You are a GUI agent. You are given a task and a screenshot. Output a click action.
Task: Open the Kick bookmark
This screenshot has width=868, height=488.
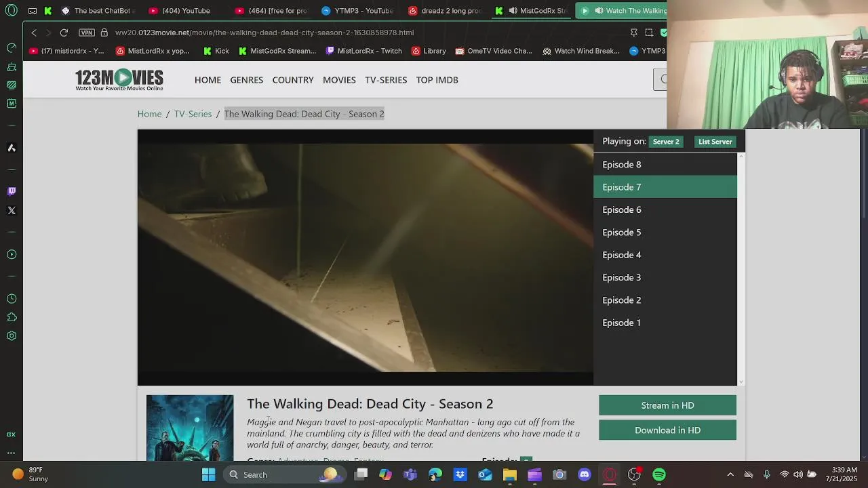click(216, 51)
